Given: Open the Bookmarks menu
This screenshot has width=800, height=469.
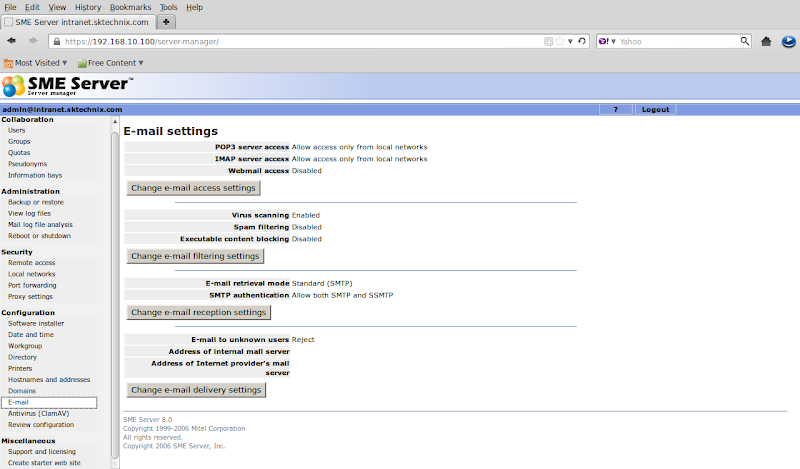Looking at the screenshot, I should pos(131,7).
